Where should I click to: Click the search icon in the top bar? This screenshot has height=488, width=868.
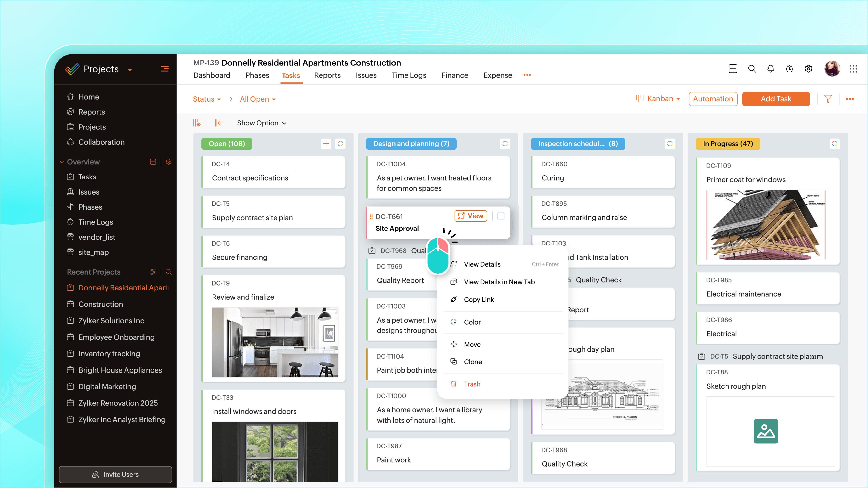pyautogui.click(x=752, y=68)
